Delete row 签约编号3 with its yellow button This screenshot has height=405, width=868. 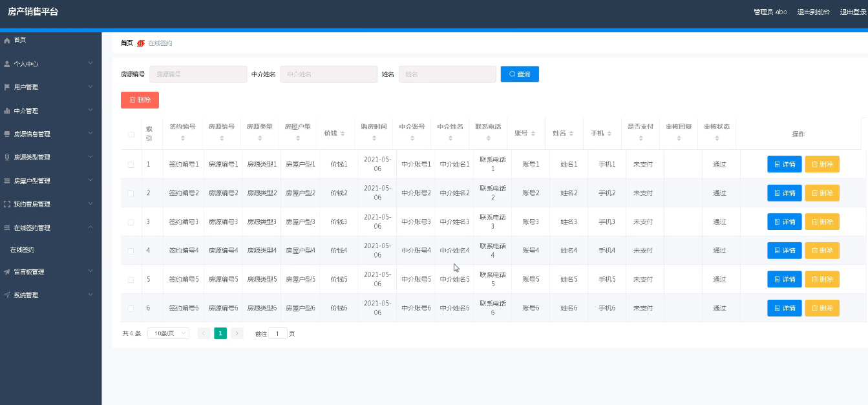[x=822, y=222]
